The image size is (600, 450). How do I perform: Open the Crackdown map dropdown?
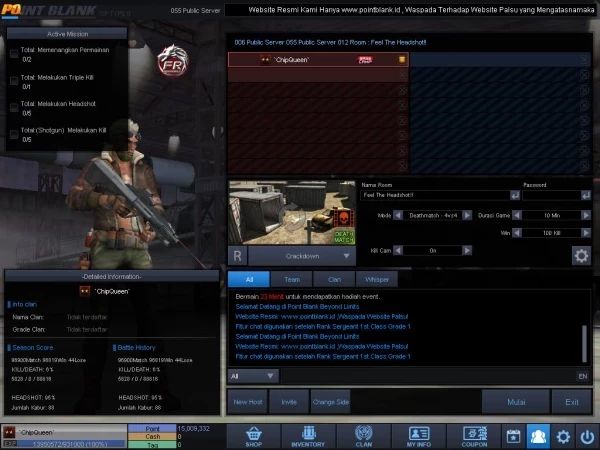pyautogui.click(x=302, y=256)
